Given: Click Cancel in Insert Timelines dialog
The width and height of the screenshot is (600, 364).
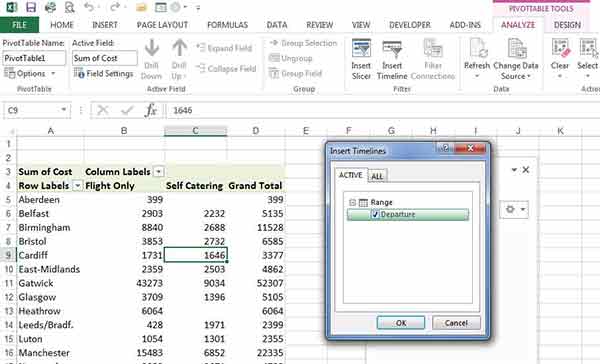Looking at the screenshot, I should pyautogui.click(x=456, y=323).
